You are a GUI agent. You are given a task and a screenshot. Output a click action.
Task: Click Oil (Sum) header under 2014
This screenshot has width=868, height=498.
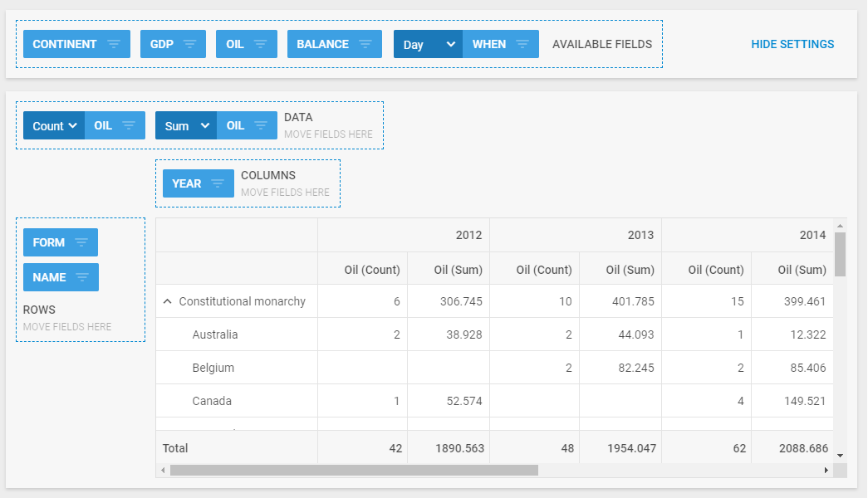tap(792, 270)
